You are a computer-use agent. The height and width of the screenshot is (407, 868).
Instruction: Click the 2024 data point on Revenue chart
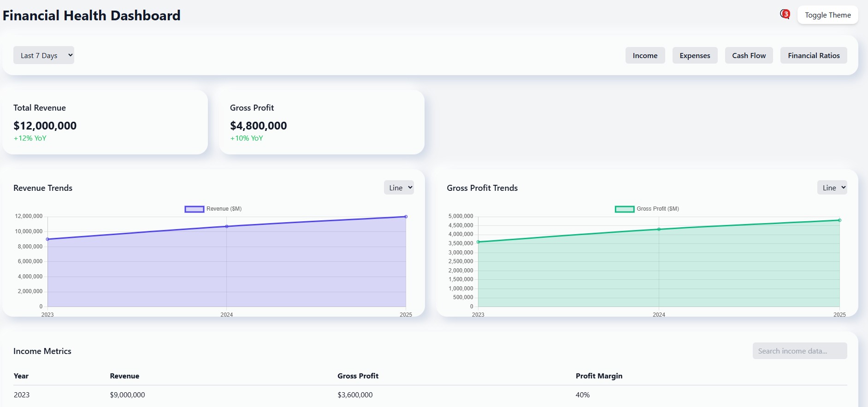tap(227, 226)
